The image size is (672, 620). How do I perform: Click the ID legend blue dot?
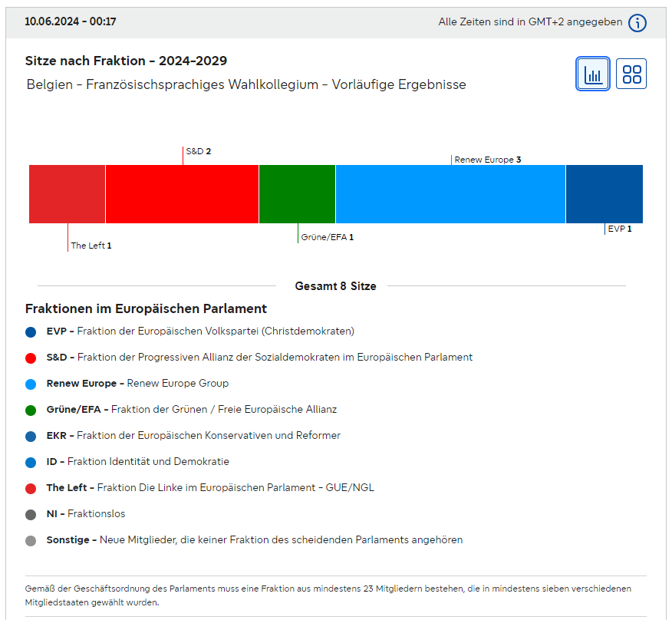(31, 463)
